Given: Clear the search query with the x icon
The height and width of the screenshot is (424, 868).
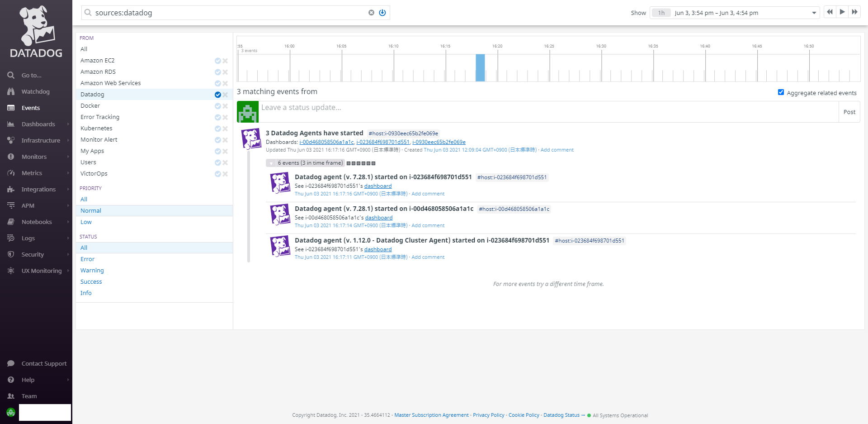Looking at the screenshot, I should click(372, 13).
